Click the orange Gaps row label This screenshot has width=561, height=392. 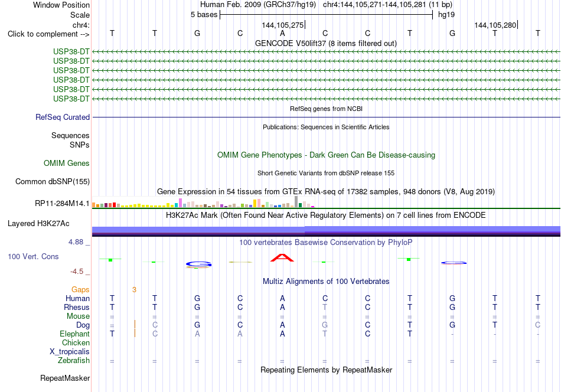click(80, 290)
